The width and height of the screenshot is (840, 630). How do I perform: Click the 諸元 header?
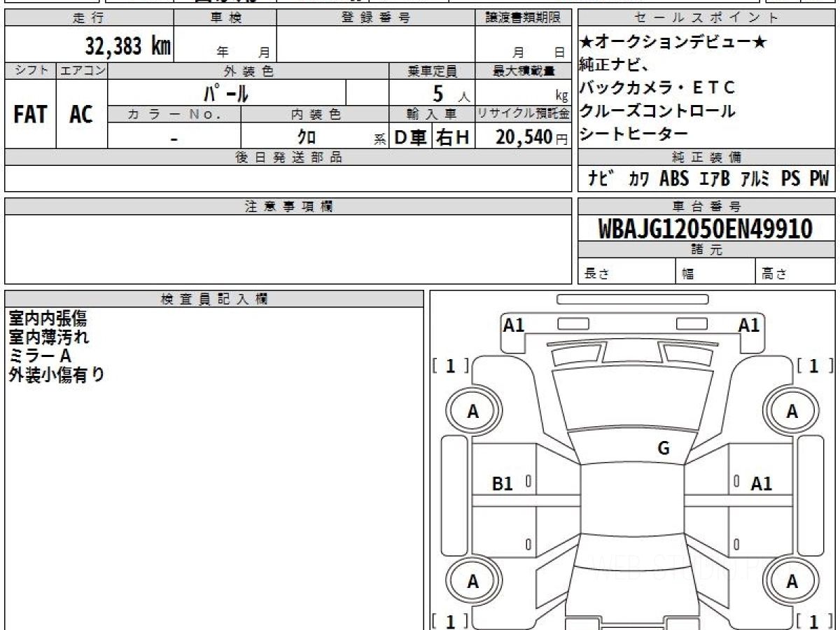tap(707, 250)
